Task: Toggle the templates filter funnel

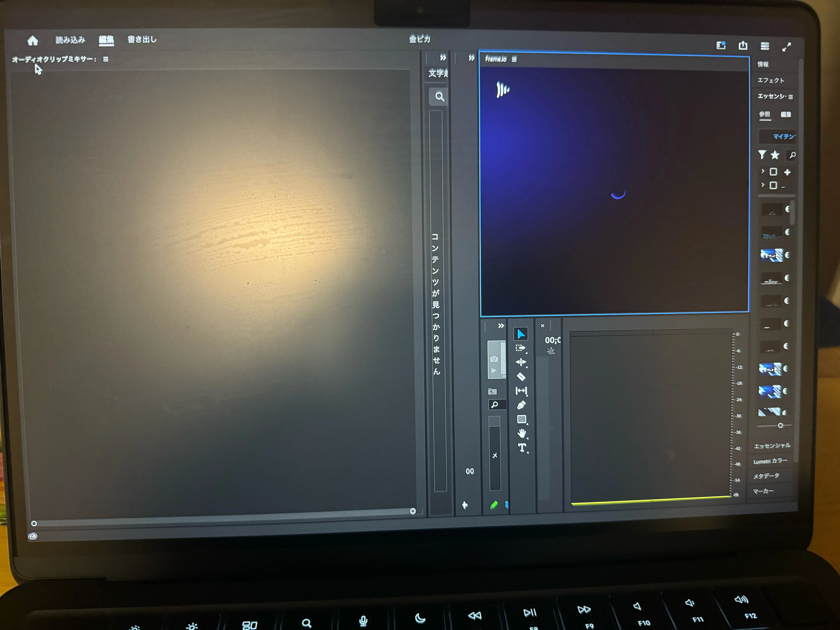Action: pyautogui.click(x=762, y=155)
